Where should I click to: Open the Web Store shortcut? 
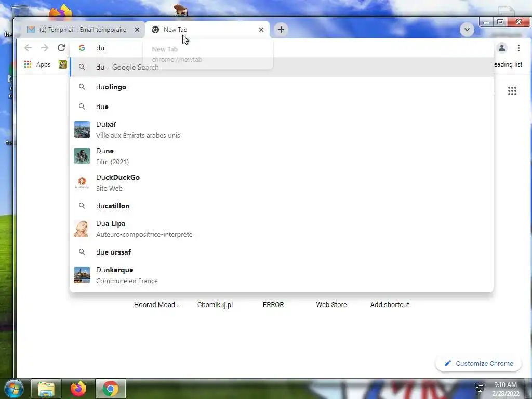point(331,304)
